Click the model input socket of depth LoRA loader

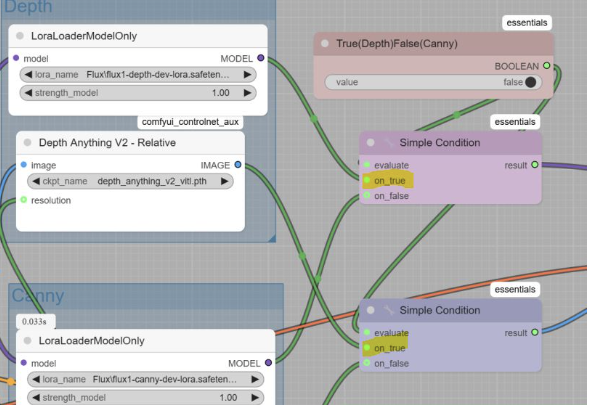[16, 58]
